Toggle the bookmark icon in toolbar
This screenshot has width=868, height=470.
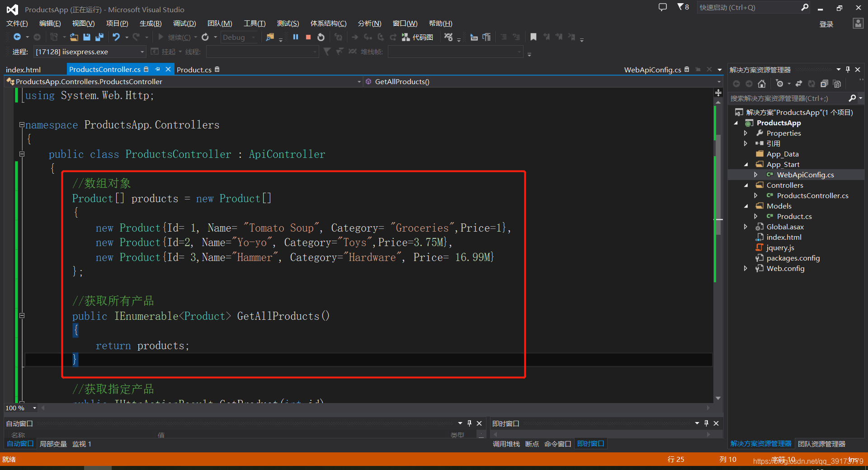pos(533,37)
